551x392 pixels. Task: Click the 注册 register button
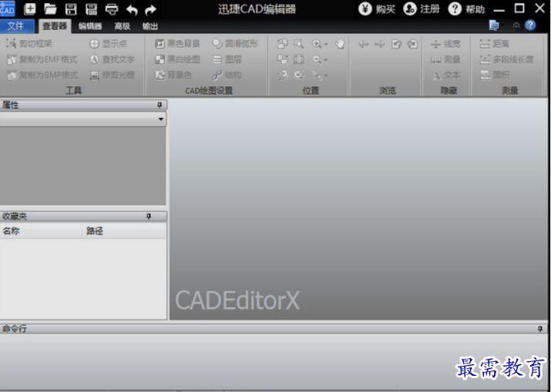pyautogui.click(x=422, y=8)
